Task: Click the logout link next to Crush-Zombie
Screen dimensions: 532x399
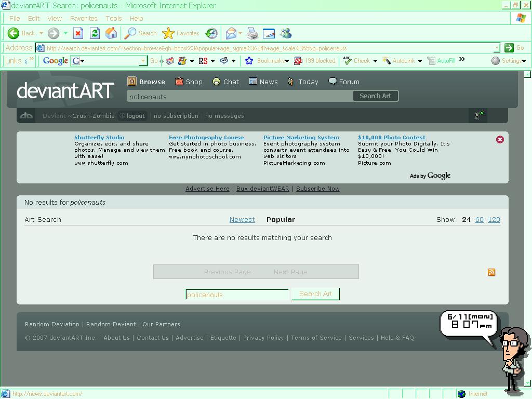Action: click(x=136, y=116)
